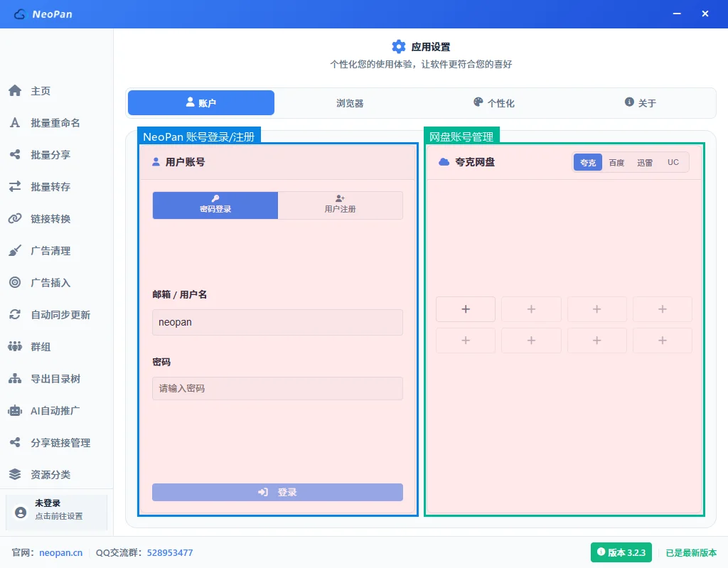The image size is (728, 568).
Task: Open 导出目录树 in the sidebar
Action: pyautogui.click(x=57, y=378)
